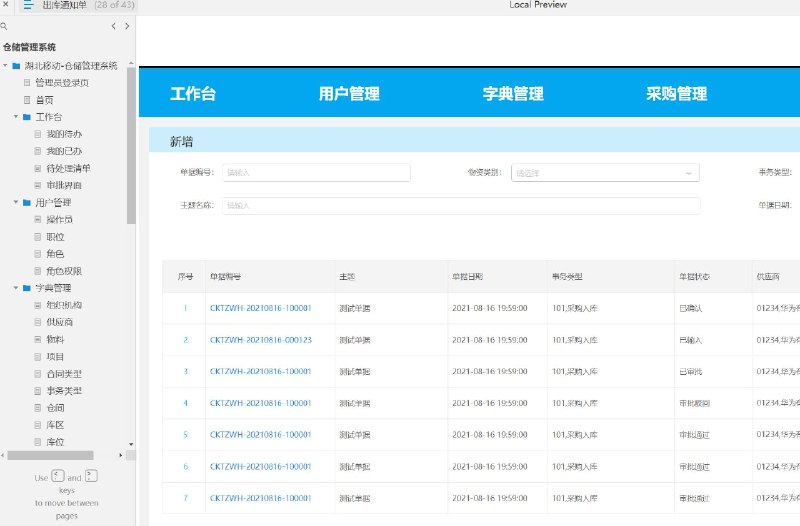Screen dimensions: 800x526
Task: Open document link CKTZWH-20210816-000123
Action: point(261,340)
